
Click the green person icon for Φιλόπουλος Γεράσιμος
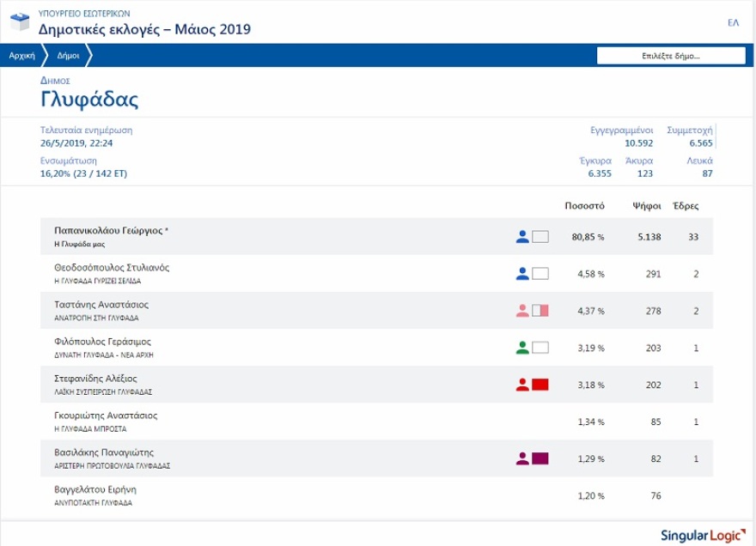coord(521,348)
